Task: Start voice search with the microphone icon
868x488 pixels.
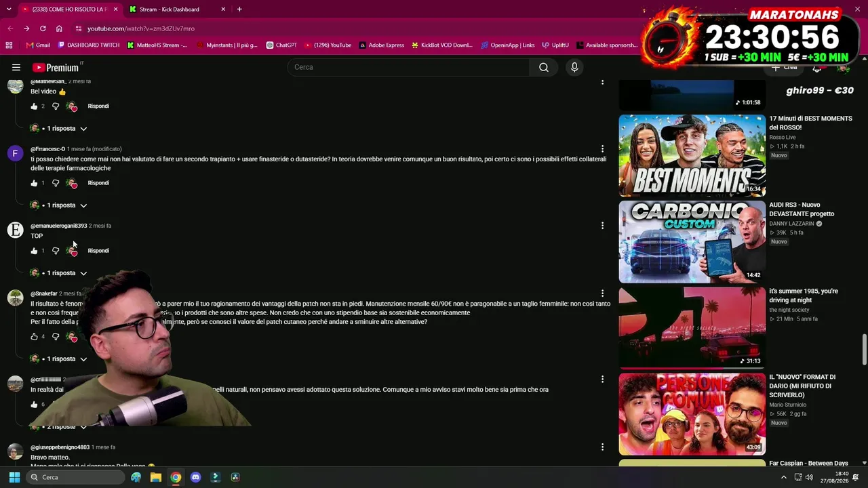Action: click(x=574, y=67)
